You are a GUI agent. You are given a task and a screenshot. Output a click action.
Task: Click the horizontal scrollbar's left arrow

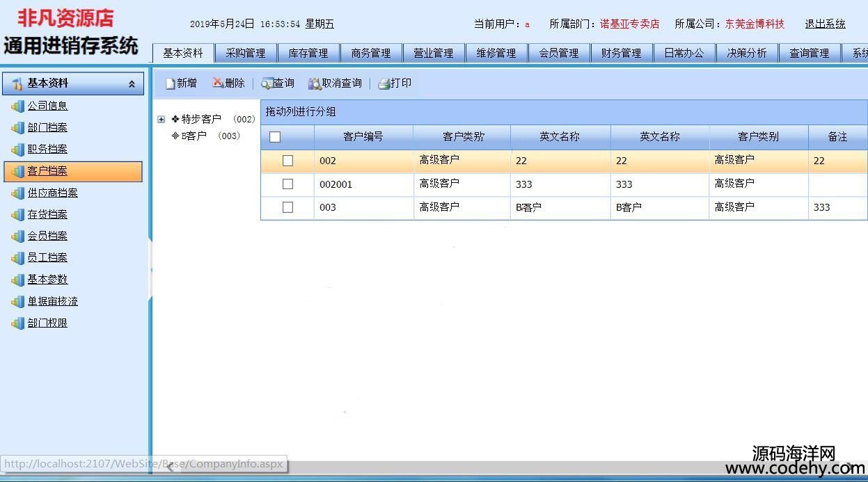coord(170,467)
